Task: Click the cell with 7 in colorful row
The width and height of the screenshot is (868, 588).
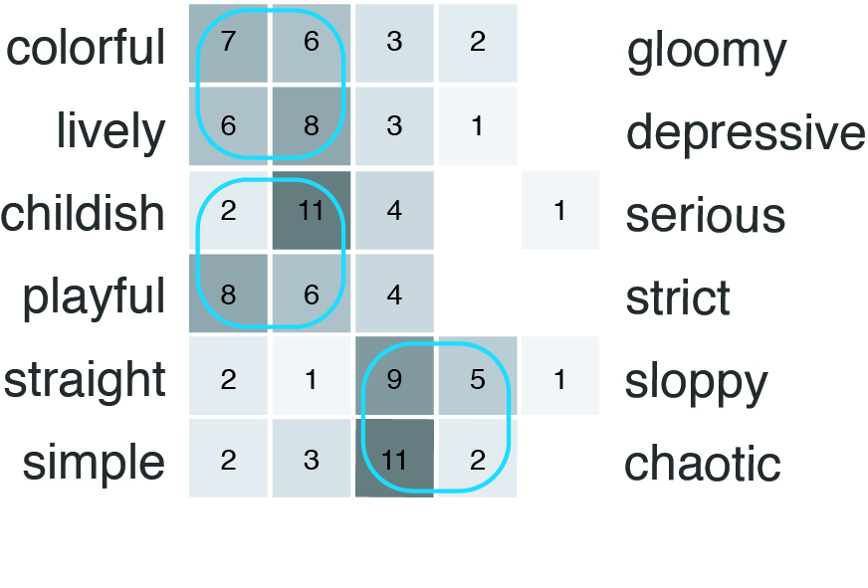Action: tap(229, 45)
